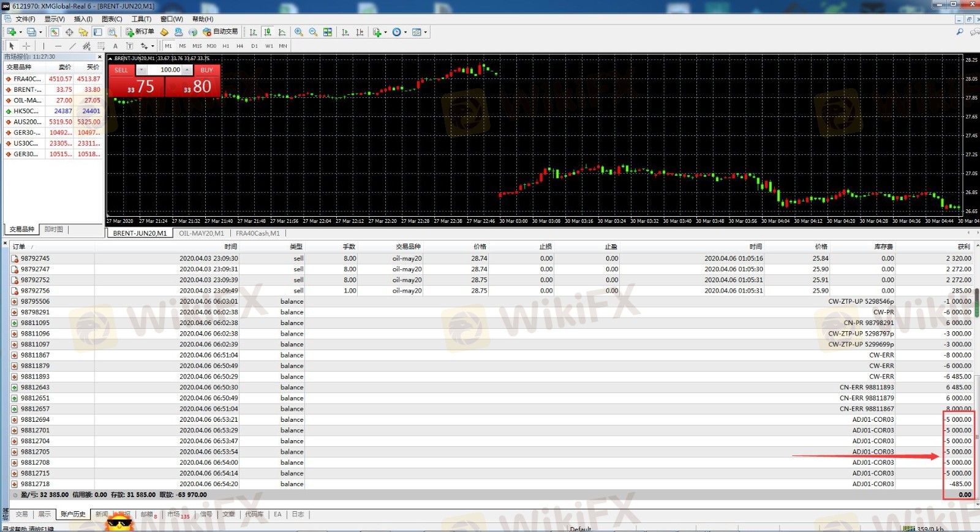Toggle the Data Window crosshair-circle icon
This screenshot has width=980, height=532.
click(69, 32)
